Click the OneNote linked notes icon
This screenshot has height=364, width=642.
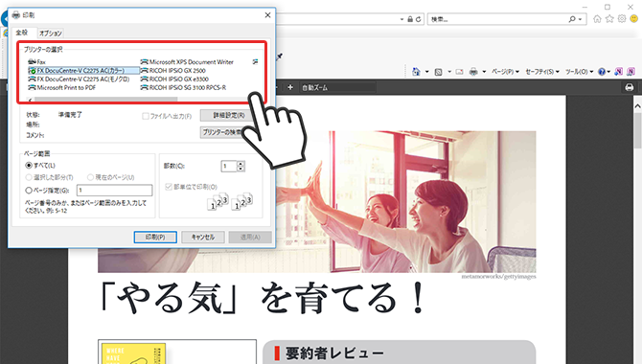point(631,72)
